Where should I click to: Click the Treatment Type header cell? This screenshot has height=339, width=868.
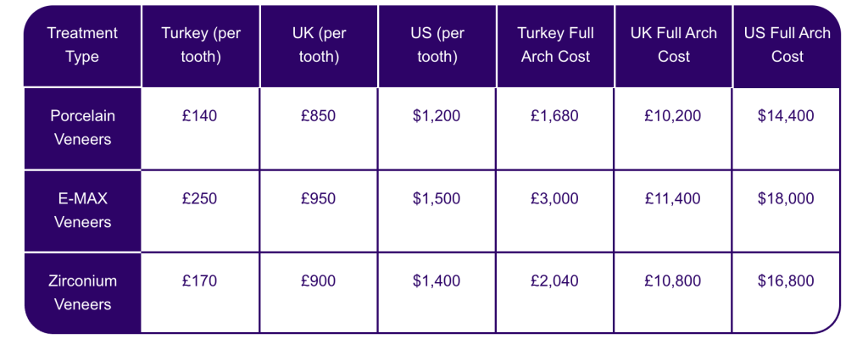point(82,46)
